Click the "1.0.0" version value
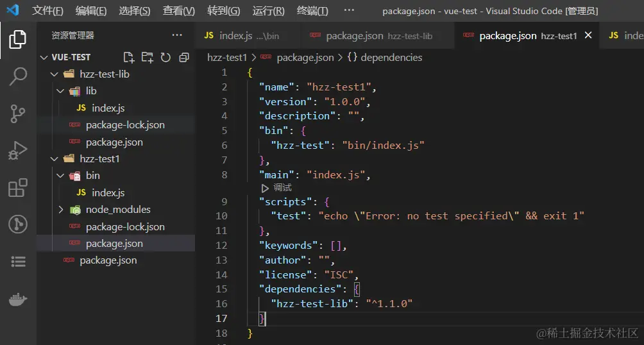 344,101
